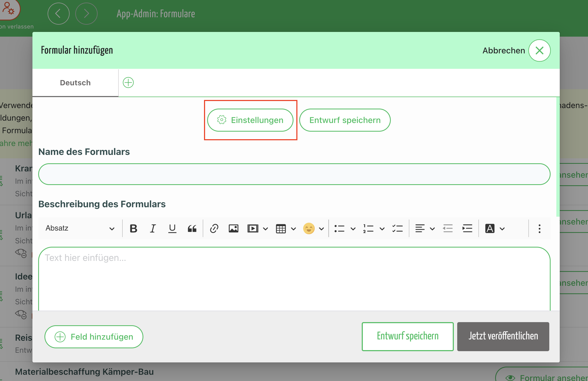The width and height of the screenshot is (588, 381).
Task: Add a new language with plus icon
Action: (128, 83)
